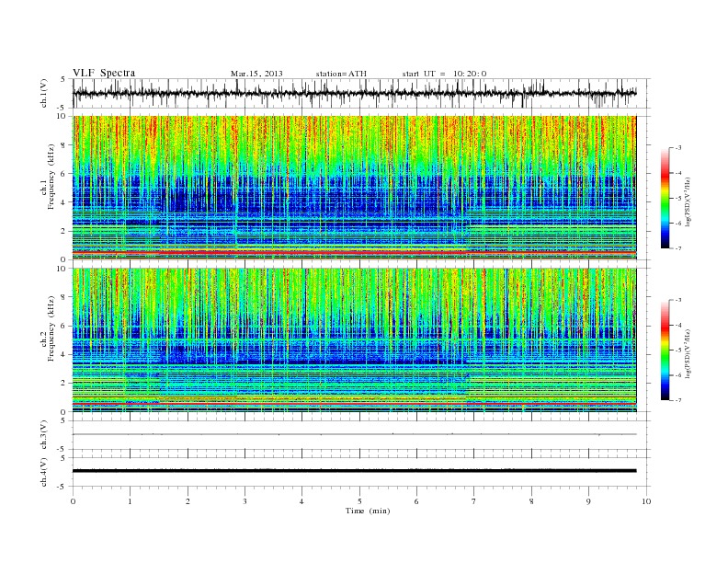728x563 pixels.
Task: Select the "ch.4(V)" axis label
Action: [44, 472]
